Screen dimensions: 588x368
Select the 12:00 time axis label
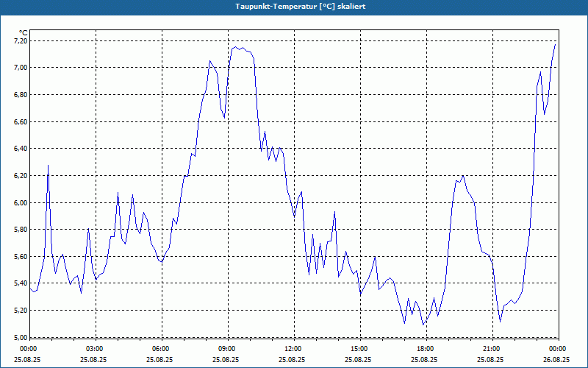pos(293,349)
